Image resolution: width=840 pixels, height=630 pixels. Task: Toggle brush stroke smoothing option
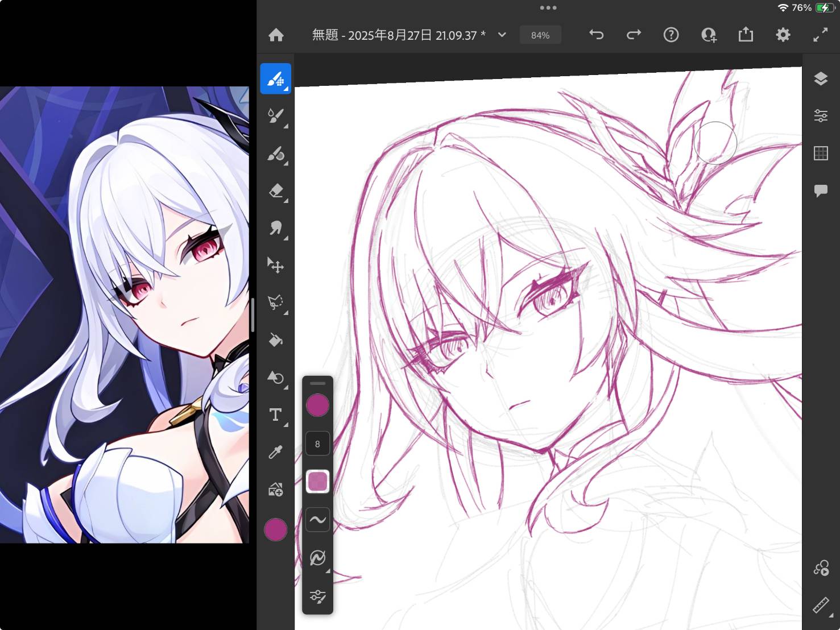coord(318,519)
